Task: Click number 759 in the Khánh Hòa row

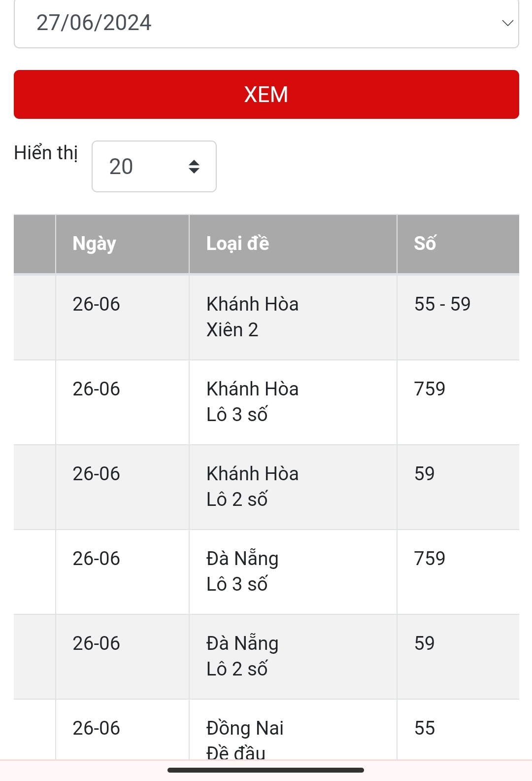Action: [430, 389]
